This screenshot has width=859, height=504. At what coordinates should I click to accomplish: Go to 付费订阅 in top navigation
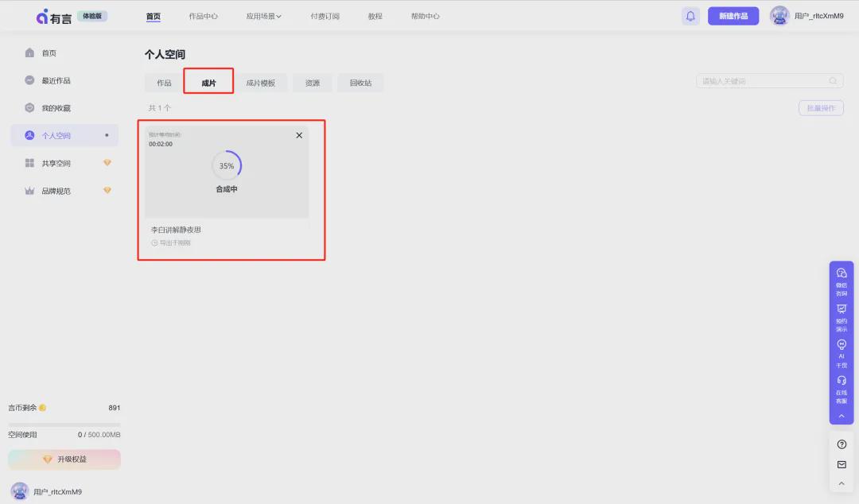click(324, 15)
